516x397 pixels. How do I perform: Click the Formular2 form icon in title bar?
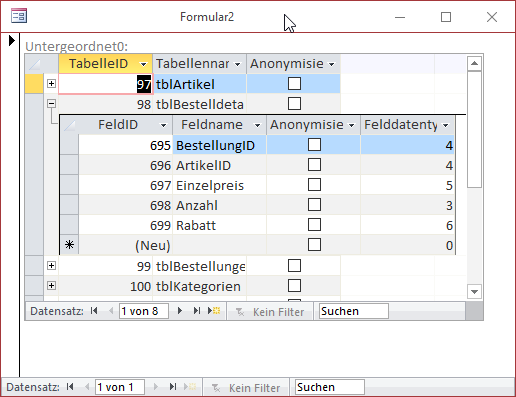[19, 16]
